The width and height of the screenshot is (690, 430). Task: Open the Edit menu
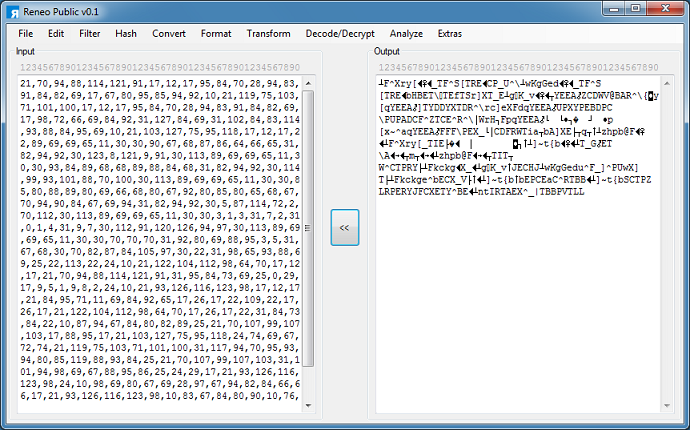(x=56, y=33)
